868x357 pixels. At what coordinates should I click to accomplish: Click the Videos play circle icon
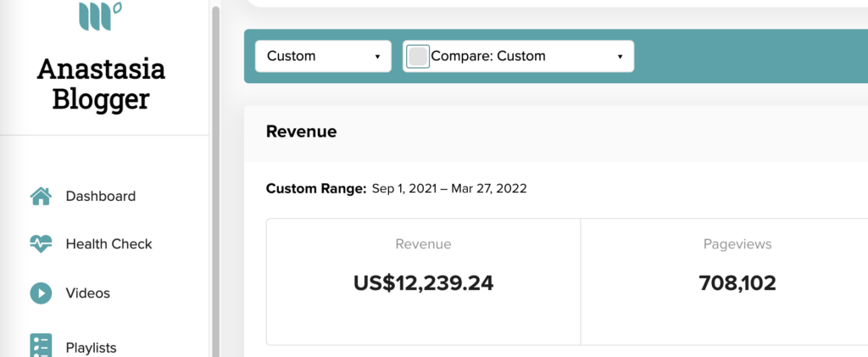coord(41,293)
